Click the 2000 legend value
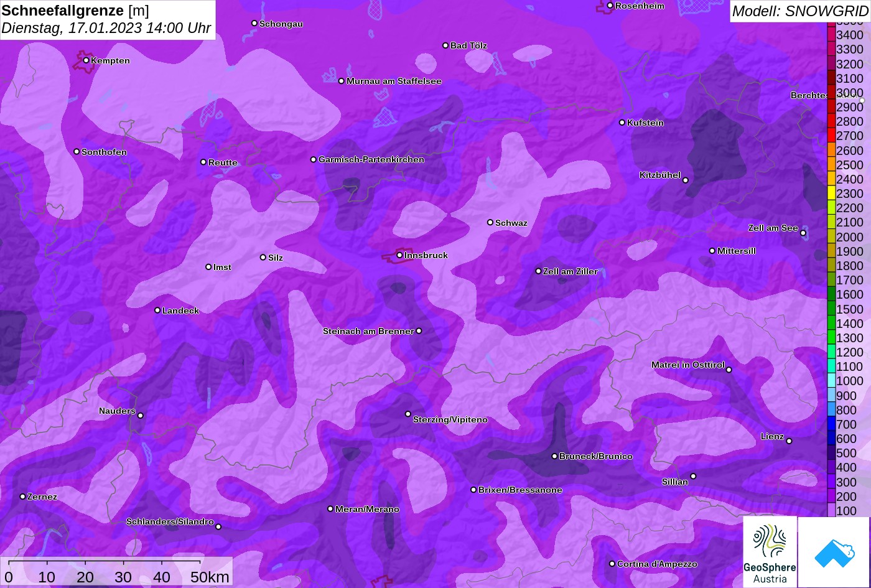The width and height of the screenshot is (871, 588). click(x=850, y=236)
